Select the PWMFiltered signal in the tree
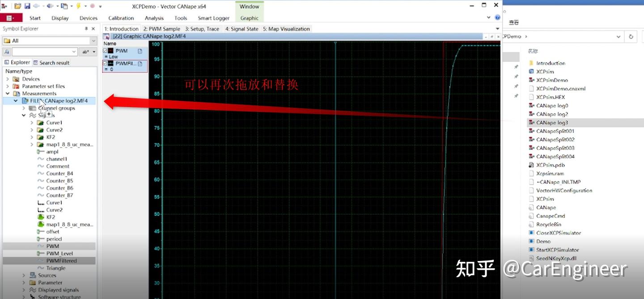Screen dimensions: 644x299 tap(60, 261)
